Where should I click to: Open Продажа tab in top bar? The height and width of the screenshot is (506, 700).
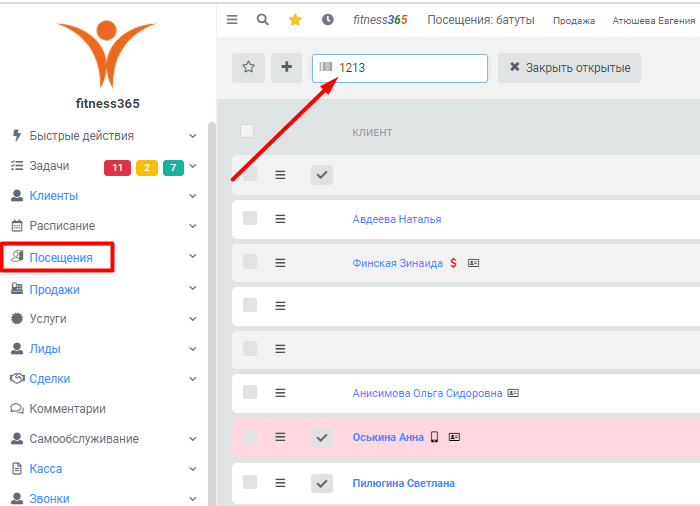coord(574,21)
